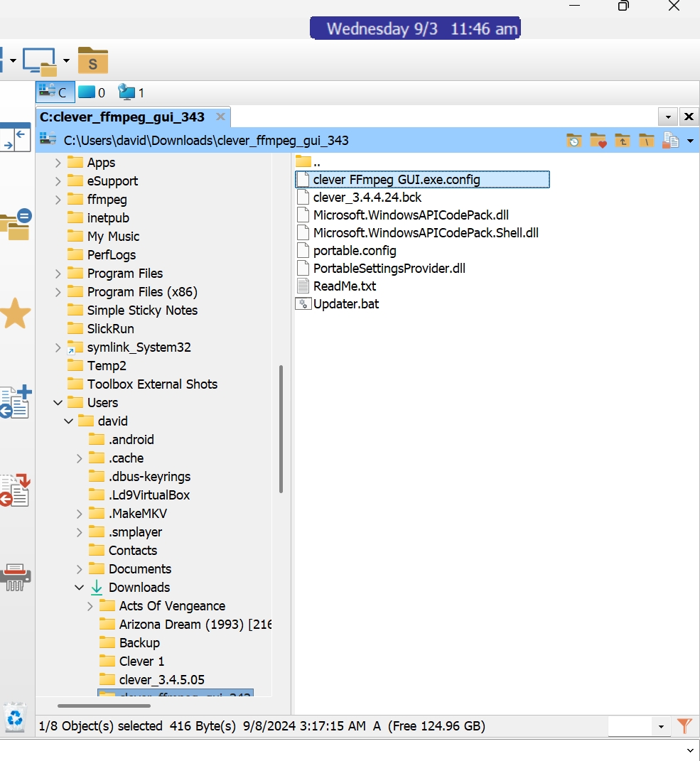
Task: Select ReadMe.txt file
Action: pos(336,286)
